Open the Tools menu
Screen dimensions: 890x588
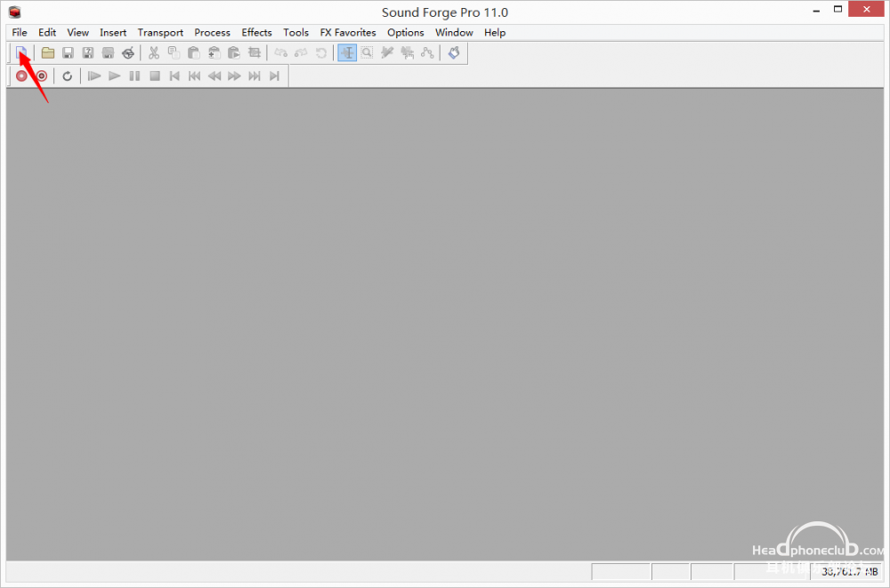click(x=295, y=32)
